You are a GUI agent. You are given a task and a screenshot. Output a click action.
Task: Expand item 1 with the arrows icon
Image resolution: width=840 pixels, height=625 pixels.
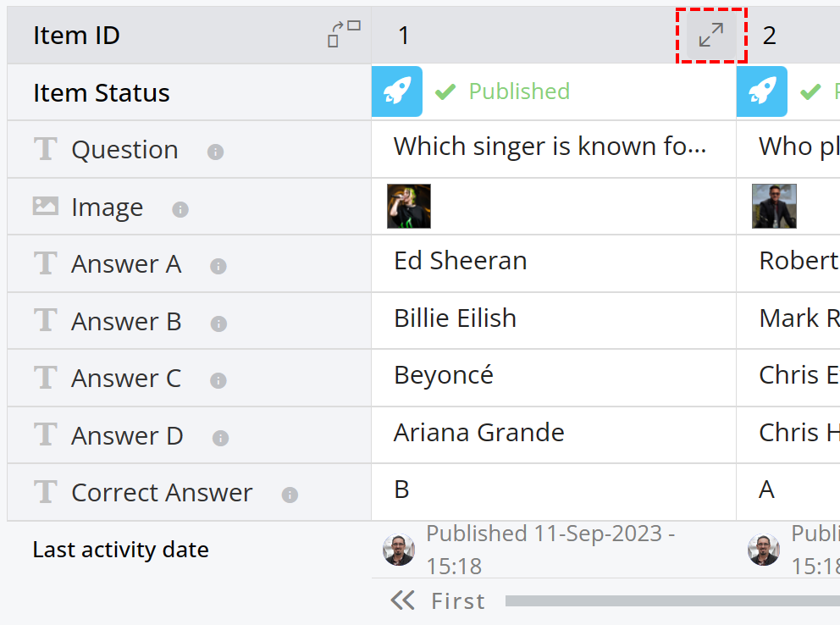tap(711, 36)
